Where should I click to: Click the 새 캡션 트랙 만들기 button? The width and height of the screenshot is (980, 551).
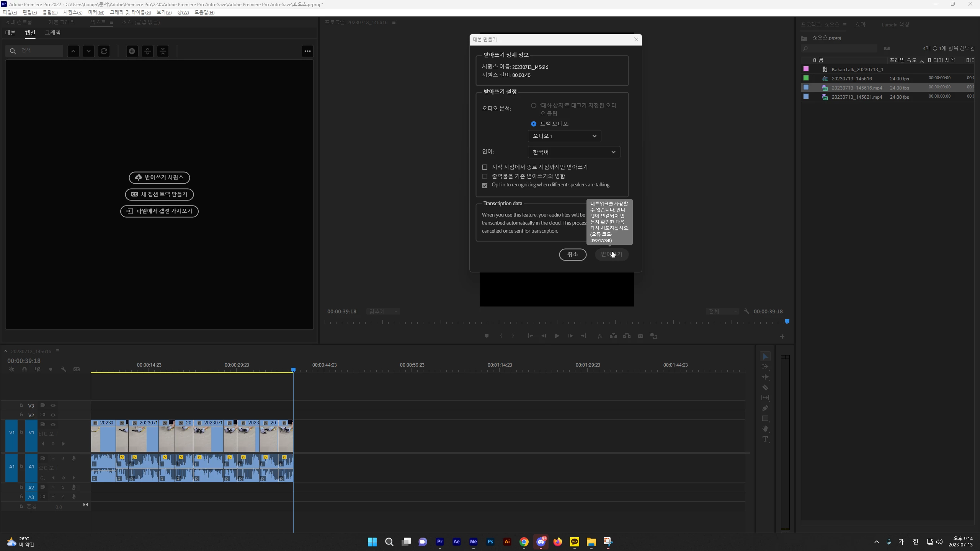pyautogui.click(x=159, y=194)
